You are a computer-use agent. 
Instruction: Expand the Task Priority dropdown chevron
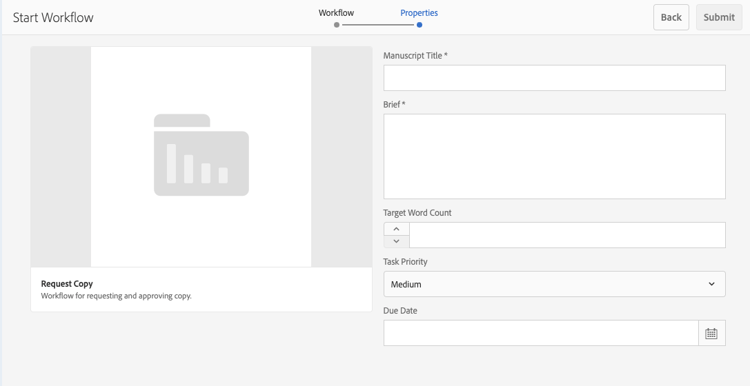(x=711, y=284)
